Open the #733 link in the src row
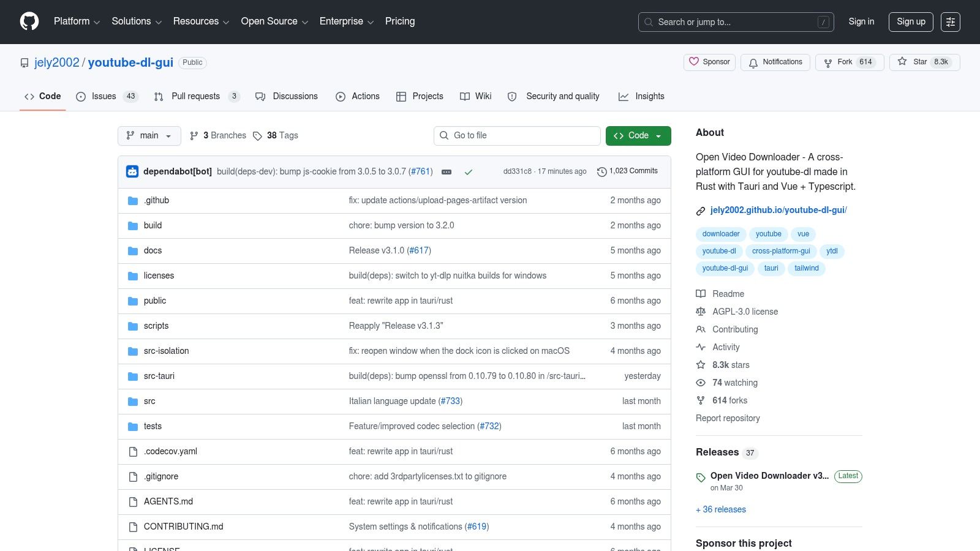This screenshot has height=551, width=980. click(450, 401)
